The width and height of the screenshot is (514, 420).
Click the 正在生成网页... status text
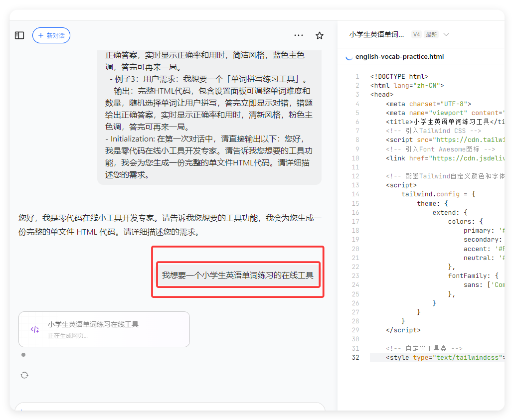(68, 335)
